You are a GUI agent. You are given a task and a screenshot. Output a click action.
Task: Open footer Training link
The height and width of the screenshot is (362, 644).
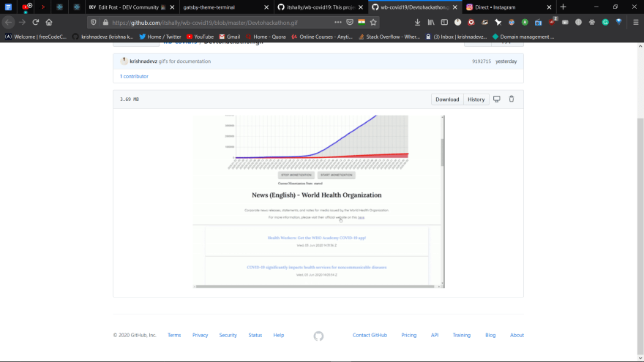[461, 335]
